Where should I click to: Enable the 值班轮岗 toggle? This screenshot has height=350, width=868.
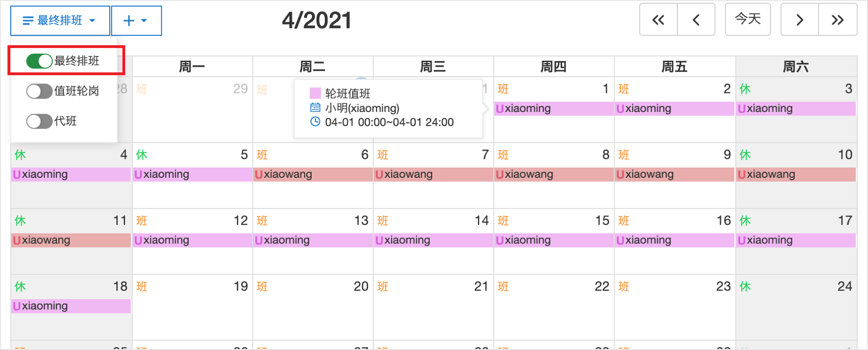coord(39,91)
